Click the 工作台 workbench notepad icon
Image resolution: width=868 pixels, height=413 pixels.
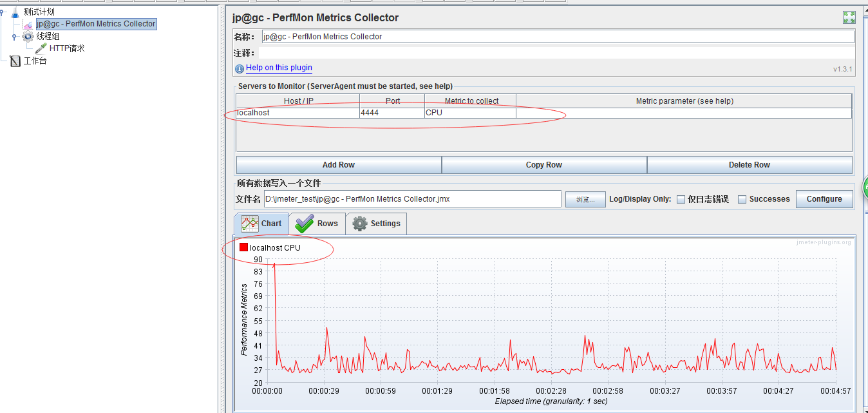(15, 61)
